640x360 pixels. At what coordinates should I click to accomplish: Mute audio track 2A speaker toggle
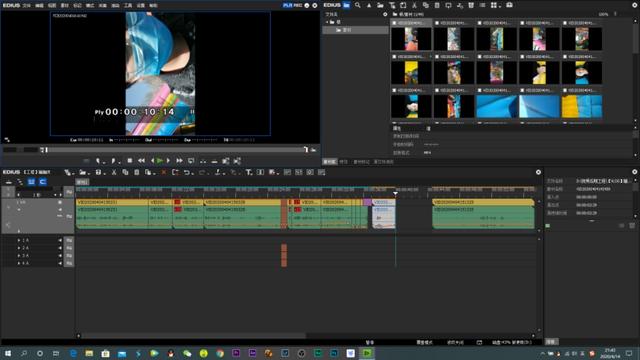60,248
